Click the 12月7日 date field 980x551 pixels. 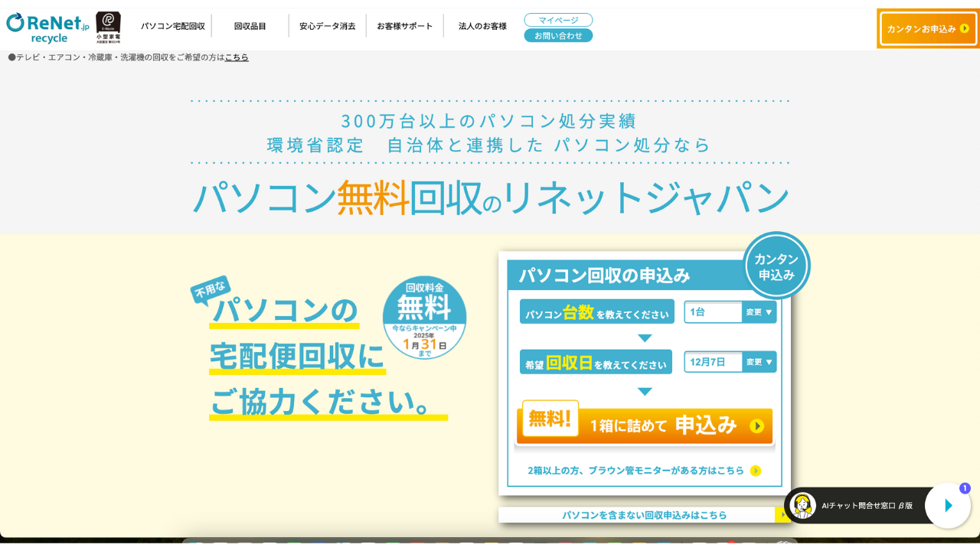(x=713, y=362)
